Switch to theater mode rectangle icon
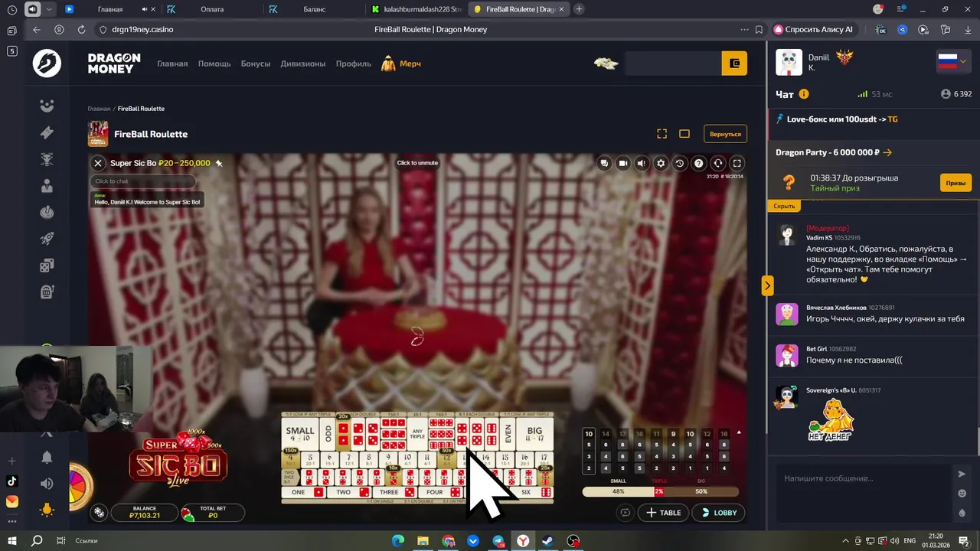This screenshot has height=551, width=980. tap(684, 134)
